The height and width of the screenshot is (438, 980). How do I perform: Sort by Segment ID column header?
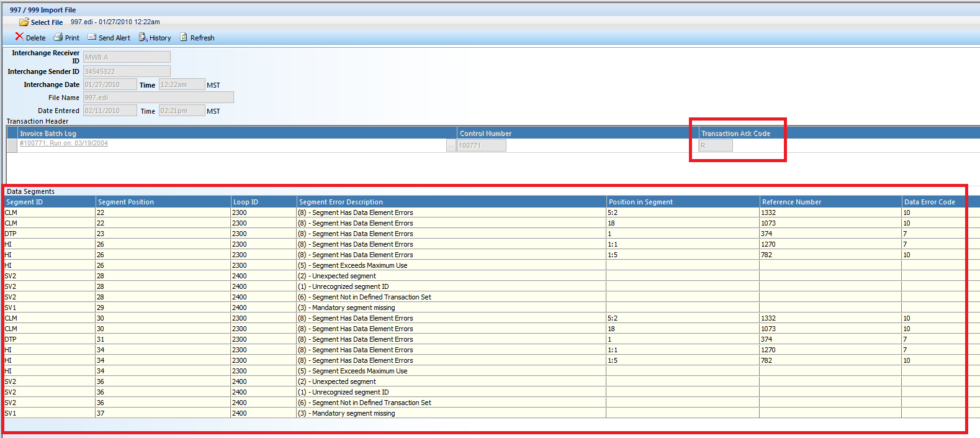(x=50, y=202)
